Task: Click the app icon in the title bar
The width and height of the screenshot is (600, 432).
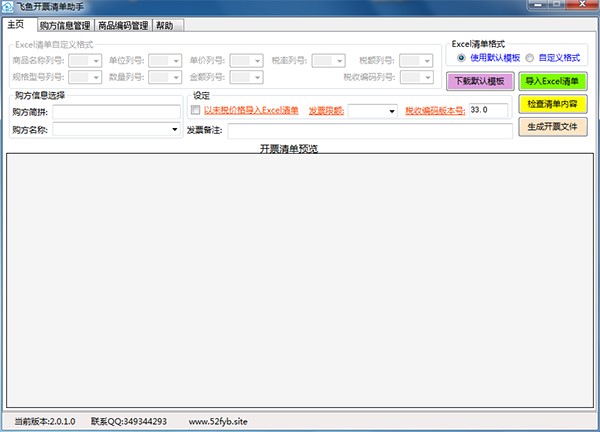Action: point(9,7)
